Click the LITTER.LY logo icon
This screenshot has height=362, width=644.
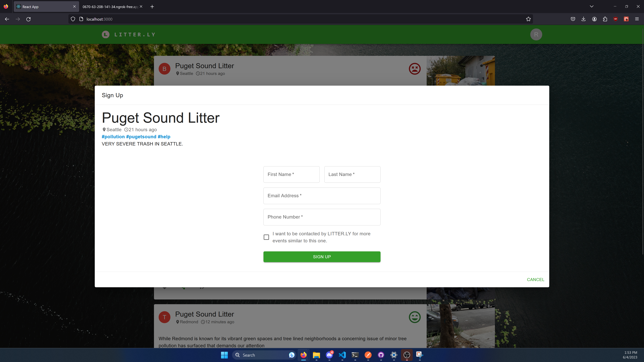[105, 35]
